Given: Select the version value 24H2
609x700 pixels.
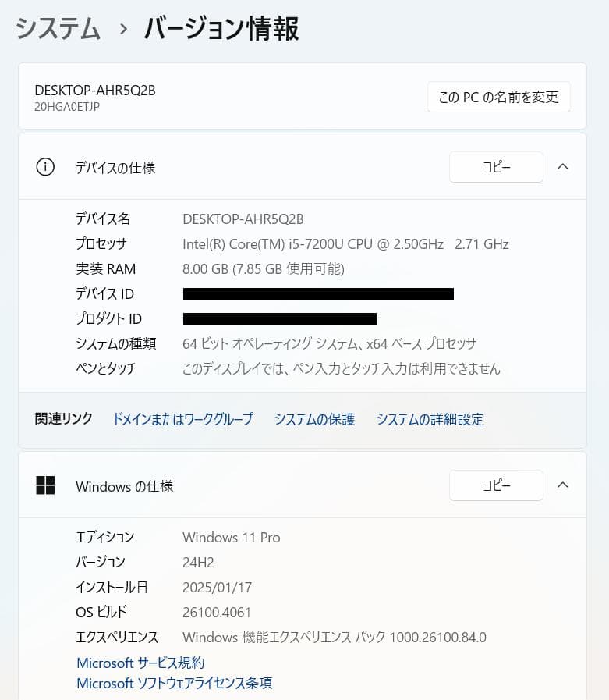Looking at the screenshot, I should (198, 563).
